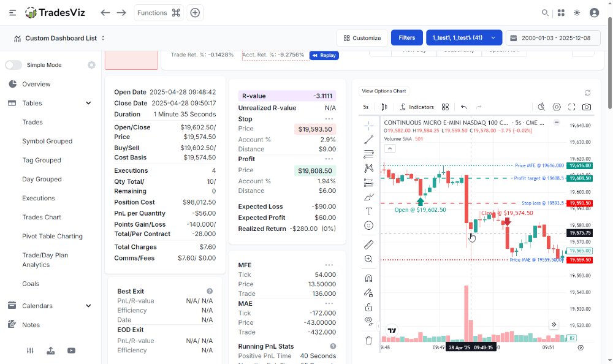Refresh chart using reload icon
The width and height of the screenshot is (613, 364).
(587, 93)
